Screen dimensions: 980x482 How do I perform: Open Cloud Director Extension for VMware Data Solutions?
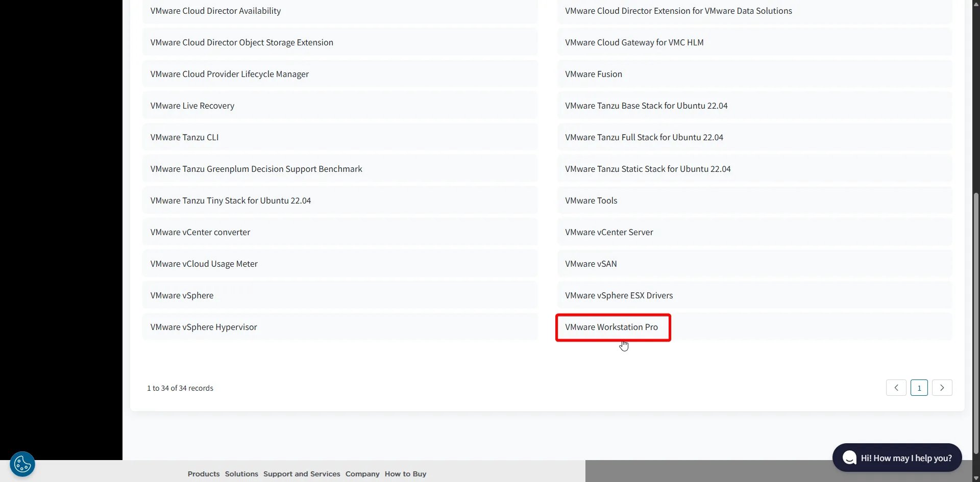[754, 11]
